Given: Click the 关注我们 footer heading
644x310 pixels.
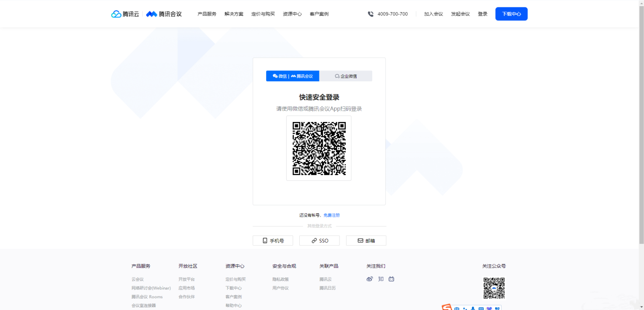Looking at the screenshot, I should pos(376,266).
